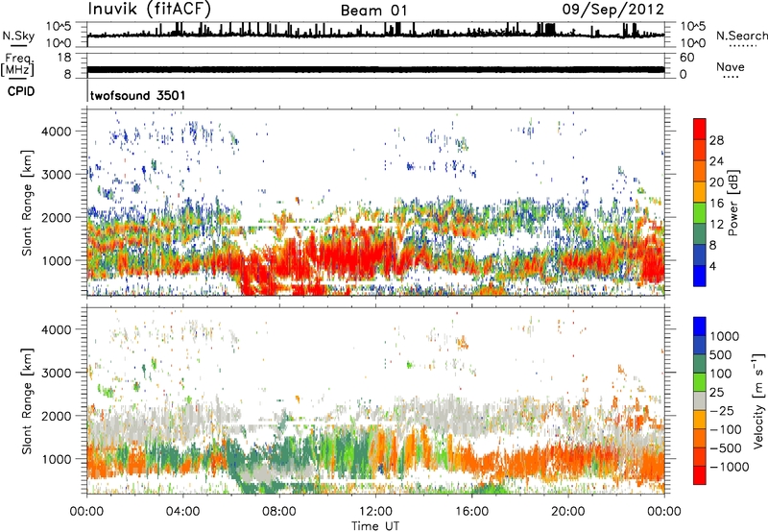768x532 pixels.
Task: Select the "Slant Range [km]" label of velocity panel
Action: pyautogui.click(x=27, y=401)
